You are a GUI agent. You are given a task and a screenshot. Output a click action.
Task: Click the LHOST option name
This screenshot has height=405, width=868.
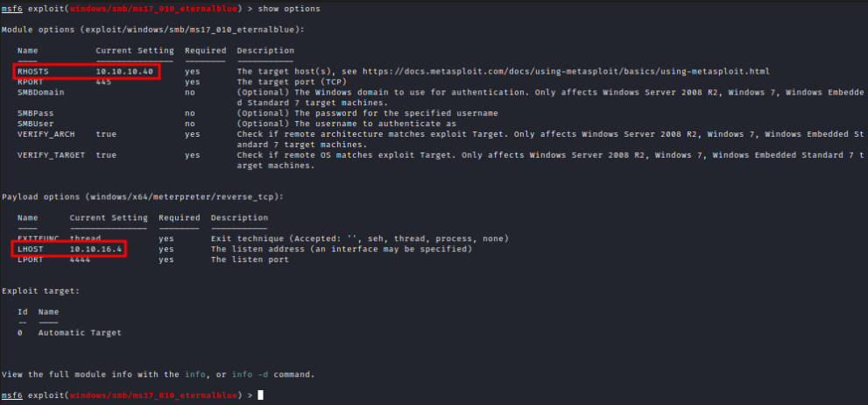pyautogui.click(x=30, y=250)
